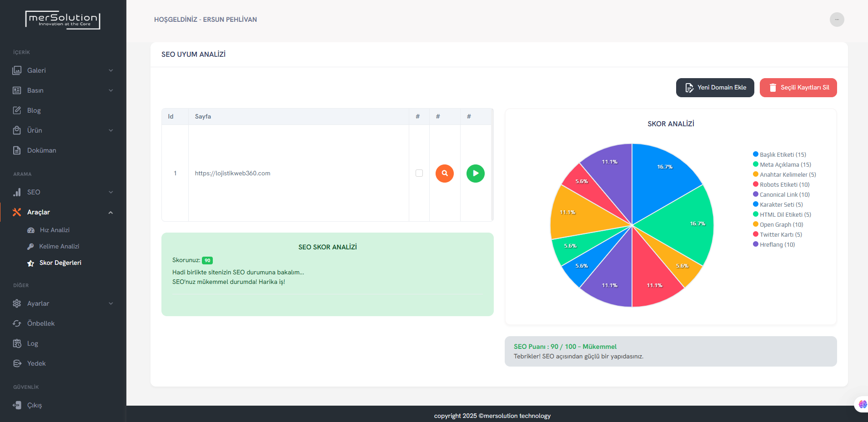Click the mersolution logo in the sidebar
The height and width of the screenshot is (422, 868).
pos(63,20)
